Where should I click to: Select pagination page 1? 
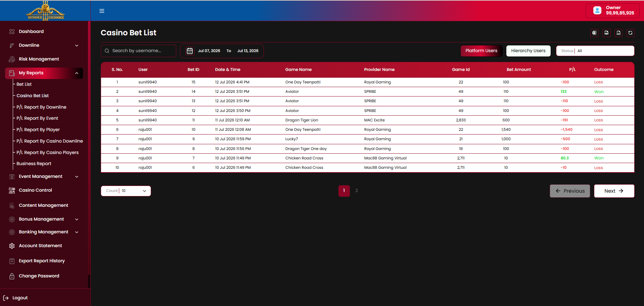pos(344,191)
